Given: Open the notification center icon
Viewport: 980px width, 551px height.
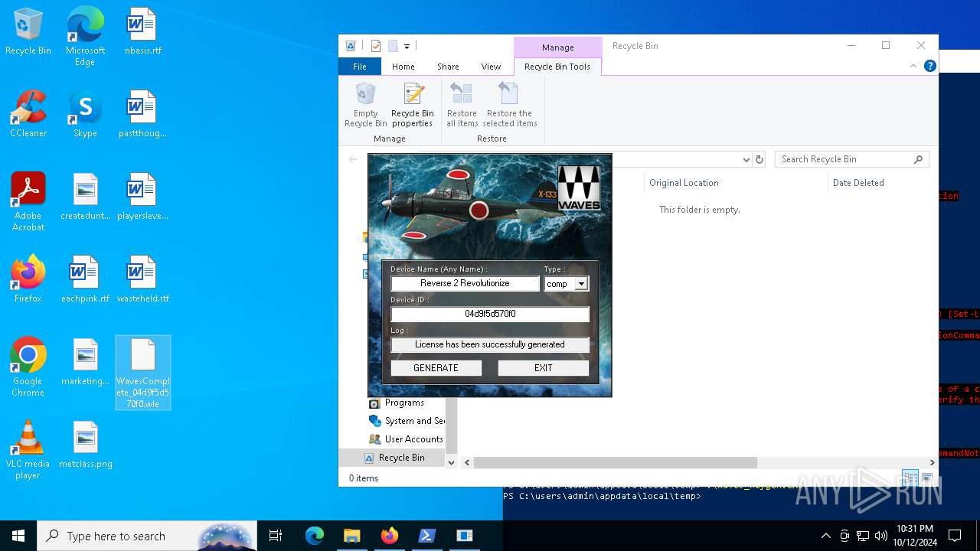Looking at the screenshot, I should pos(955,536).
